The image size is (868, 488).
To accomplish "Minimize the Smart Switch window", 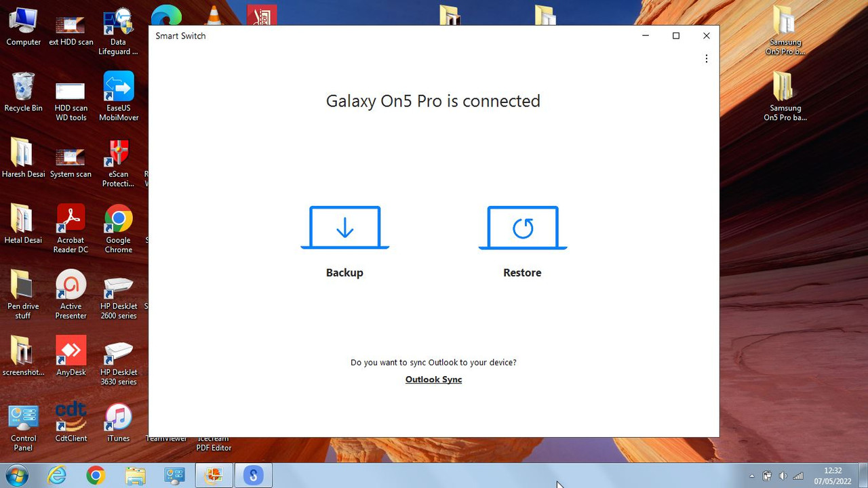I will click(x=646, y=36).
